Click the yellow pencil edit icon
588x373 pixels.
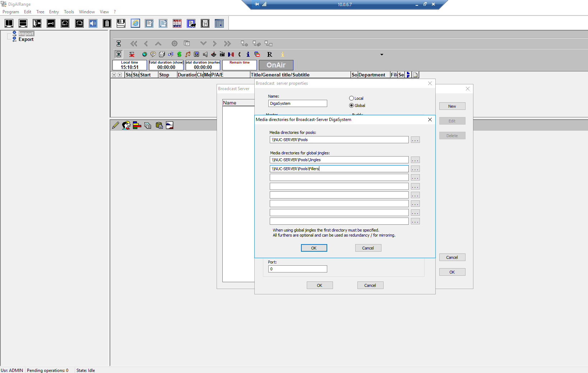click(x=115, y=125)
